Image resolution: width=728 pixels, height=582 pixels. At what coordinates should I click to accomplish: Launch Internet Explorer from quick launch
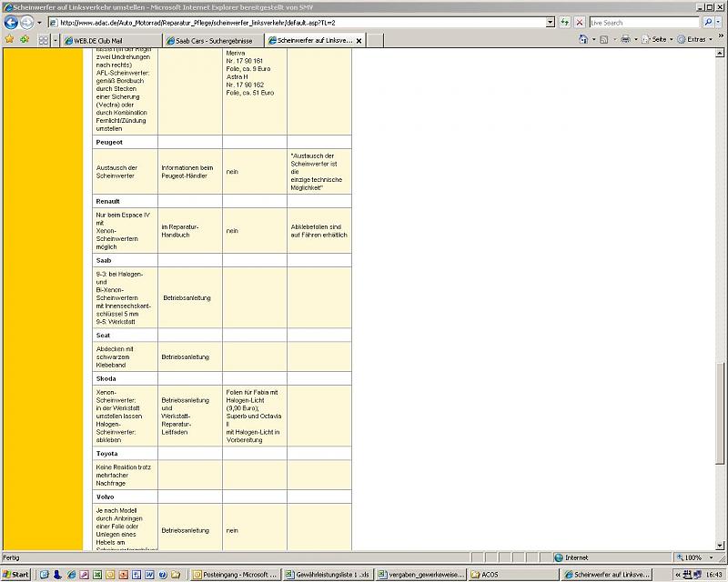coord(71,575)
